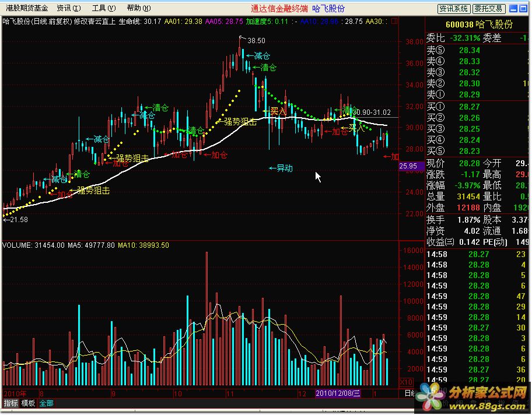The width and height of the screenshot is (532, 415).
Task: Select the 买③ bid price 28.25
Action: point(469,129)
